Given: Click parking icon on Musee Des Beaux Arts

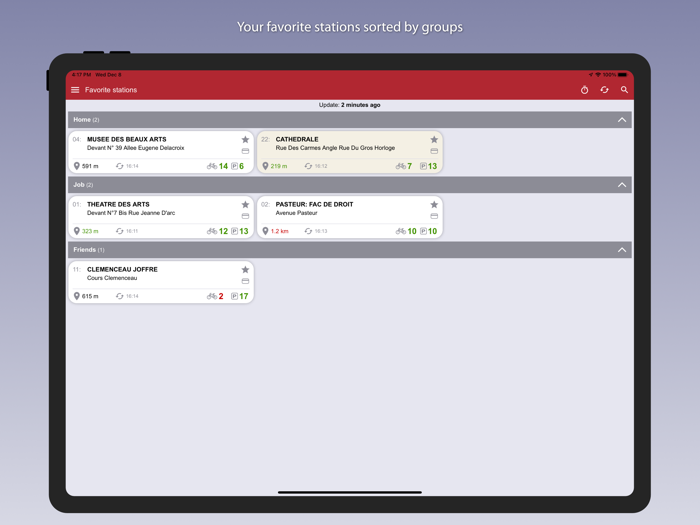Looking at the screenshot, I should pos(234,166).
